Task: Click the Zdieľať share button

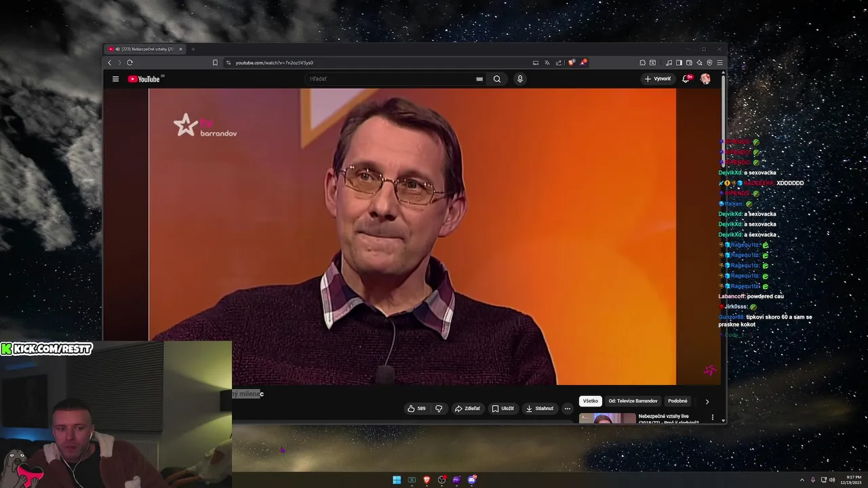Action: (x=467, y=409)
